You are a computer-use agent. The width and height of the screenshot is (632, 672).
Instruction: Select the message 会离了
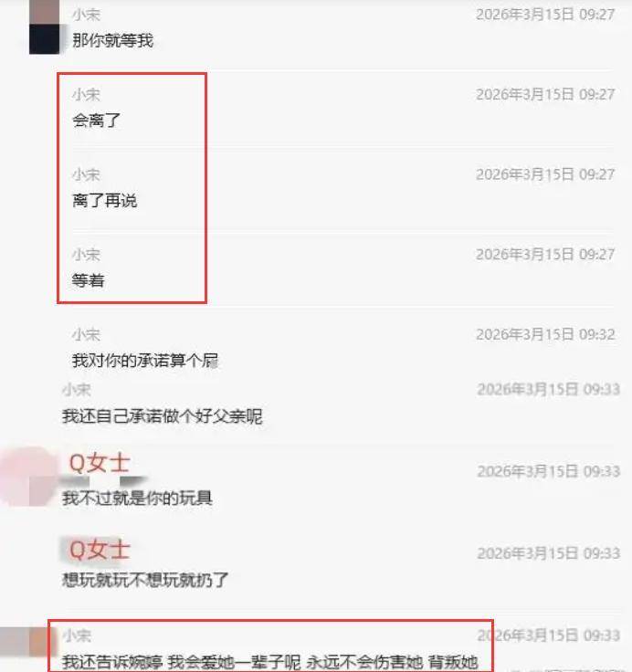97,121
